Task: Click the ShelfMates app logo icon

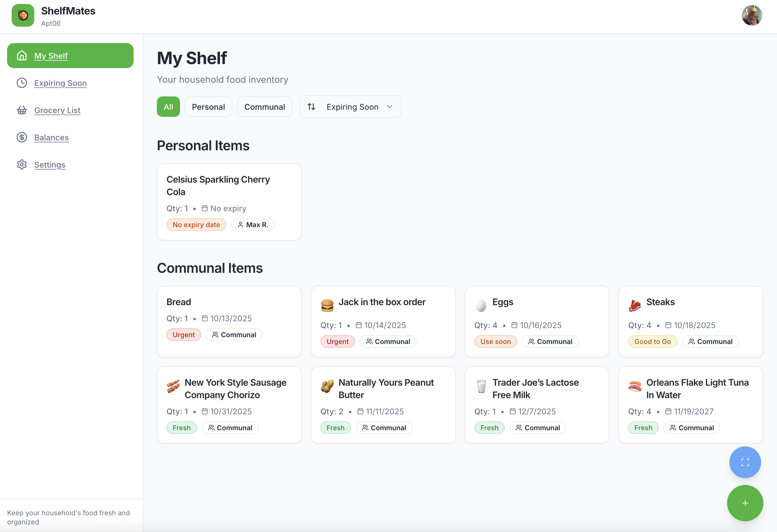Action: (23, 15)
